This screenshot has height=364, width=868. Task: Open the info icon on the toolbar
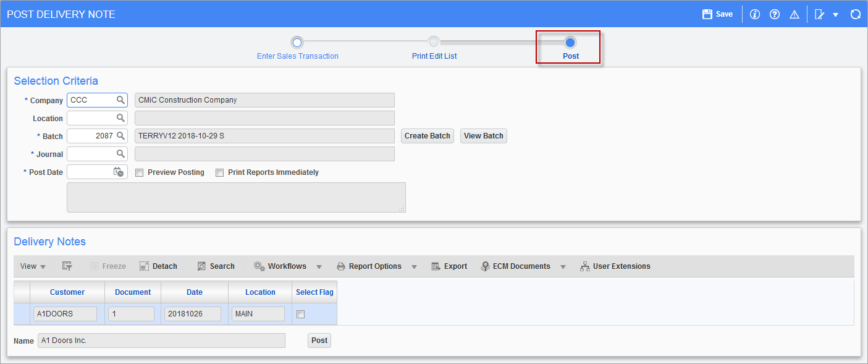coord(754,14)
